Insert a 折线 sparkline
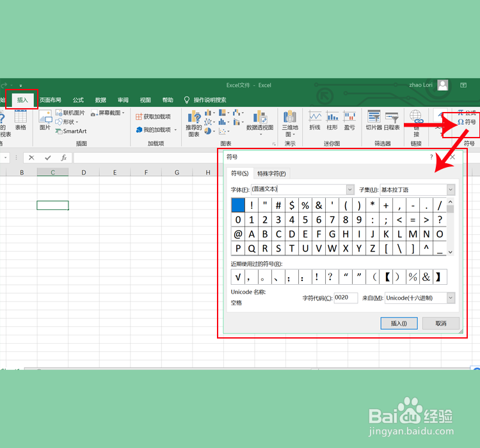 [x=315, y=120]
